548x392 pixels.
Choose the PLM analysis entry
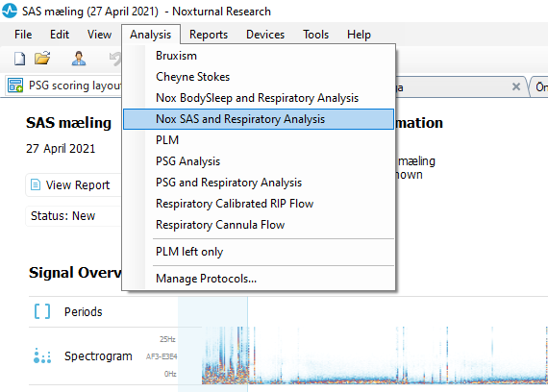tap(259, 140)
